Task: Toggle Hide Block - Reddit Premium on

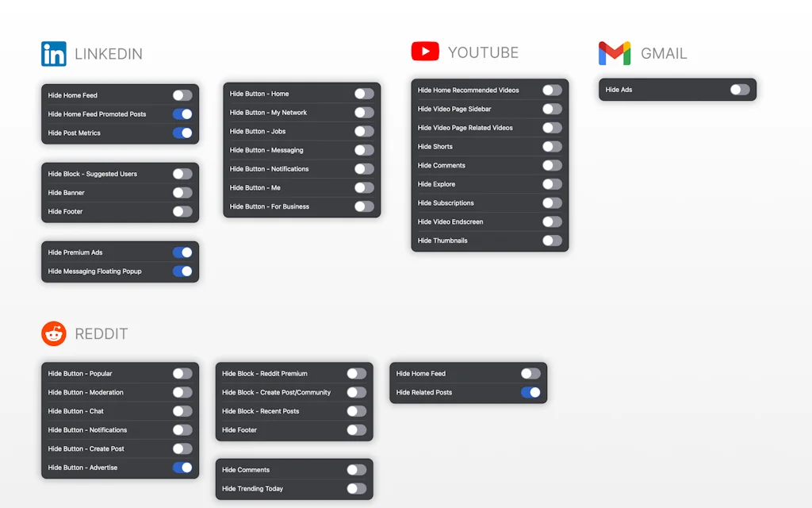Action: pos(356,374)
